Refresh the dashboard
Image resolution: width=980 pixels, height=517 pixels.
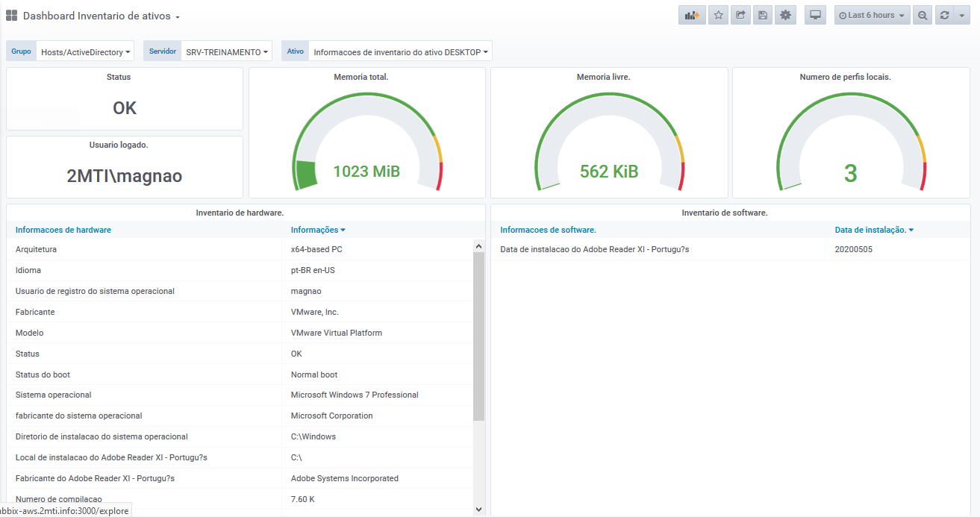point(944,15)
